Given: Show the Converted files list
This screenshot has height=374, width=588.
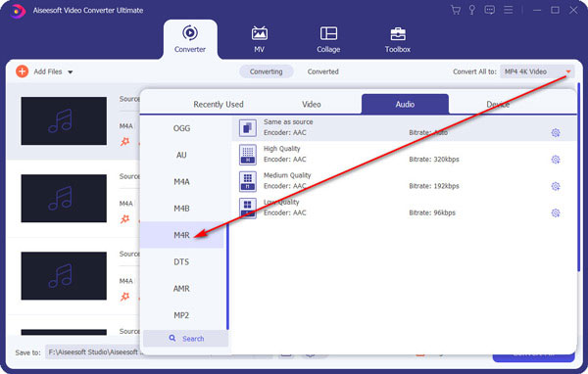Looking at the screenshot, I should [x=322, y=71].
